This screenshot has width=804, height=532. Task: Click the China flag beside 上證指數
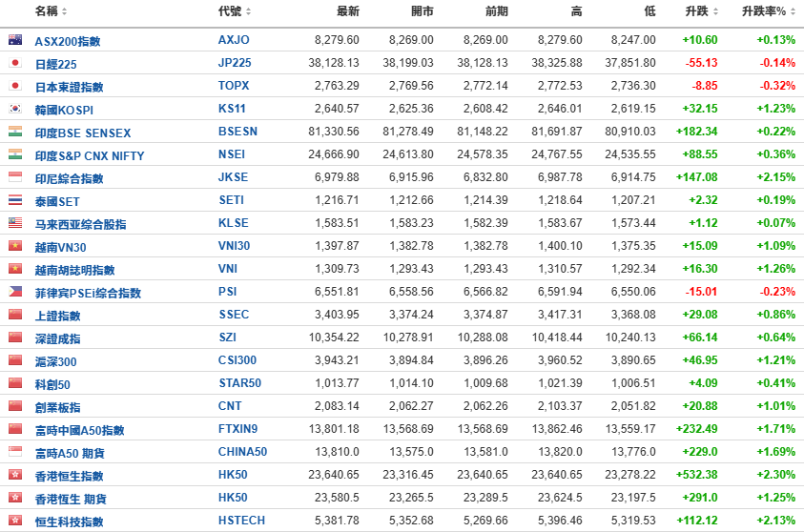[15, 315]
